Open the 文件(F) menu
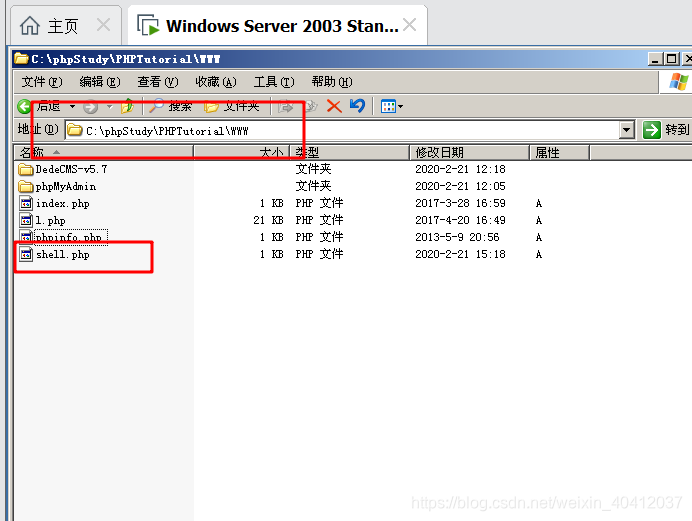The height and width of the screenshot is (521, 692). click(x=42, y=82)
